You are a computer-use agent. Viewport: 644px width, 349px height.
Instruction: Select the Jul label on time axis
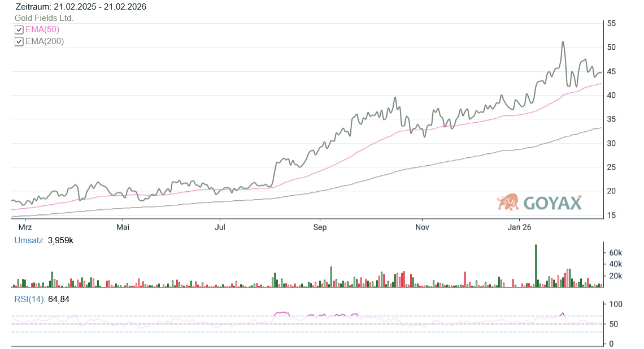[x=220, y=227]
